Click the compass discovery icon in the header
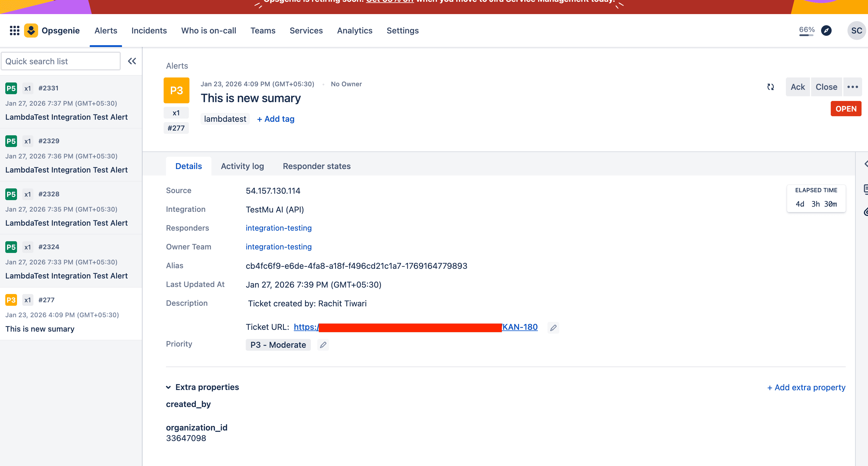The width and height of the screenshot is (868, 466). (826, 30)
